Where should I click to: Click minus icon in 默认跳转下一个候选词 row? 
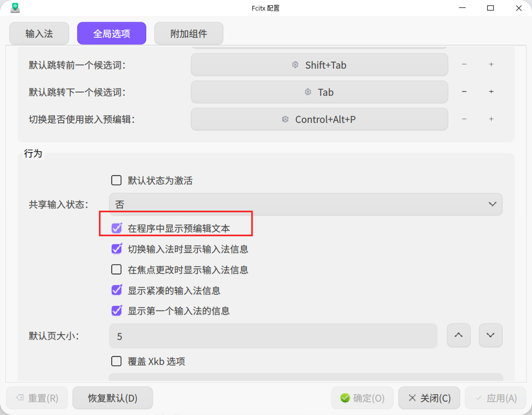[464, 92]
